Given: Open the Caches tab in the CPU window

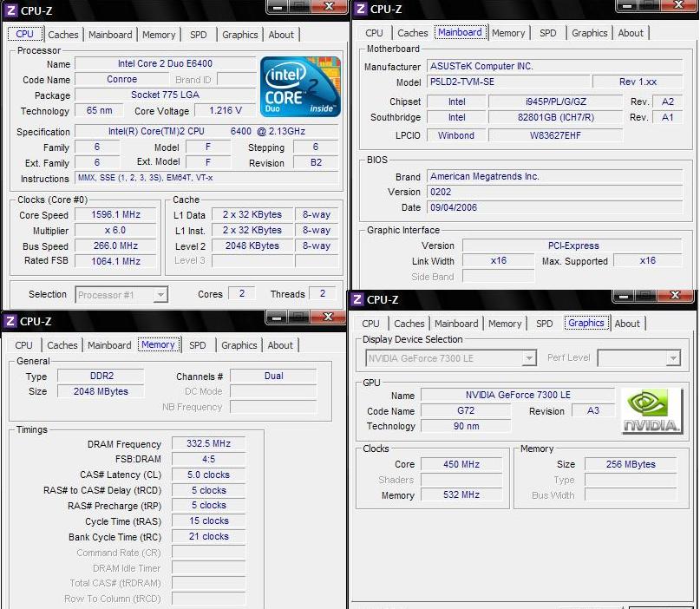Looking at the screenshot, I should coord(63,35).
